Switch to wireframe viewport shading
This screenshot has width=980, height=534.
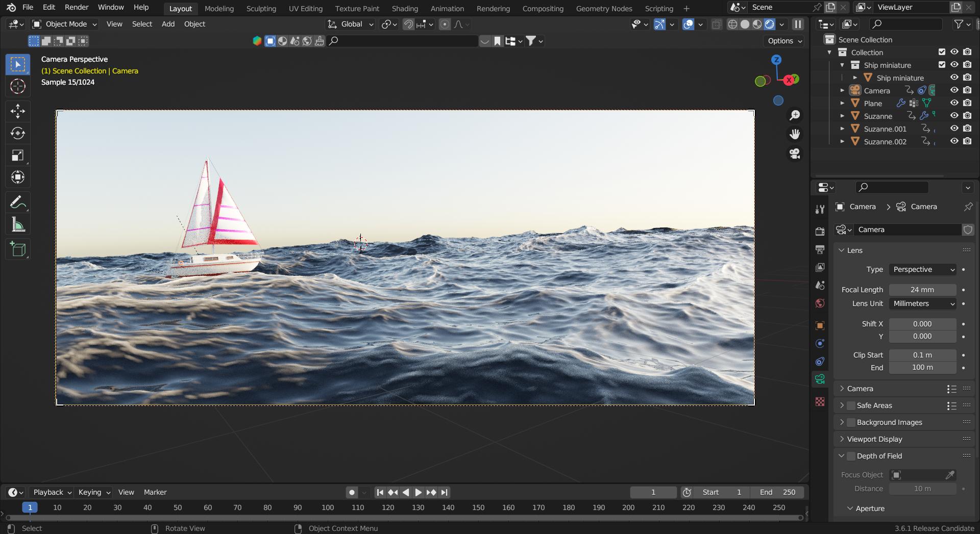(732, 24)
